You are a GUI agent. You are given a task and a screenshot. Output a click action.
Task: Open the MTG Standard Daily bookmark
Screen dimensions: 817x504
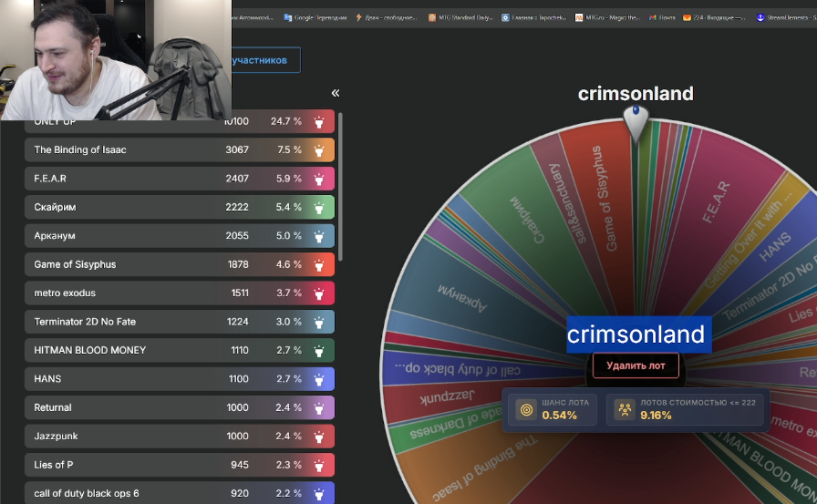point(460,17)
